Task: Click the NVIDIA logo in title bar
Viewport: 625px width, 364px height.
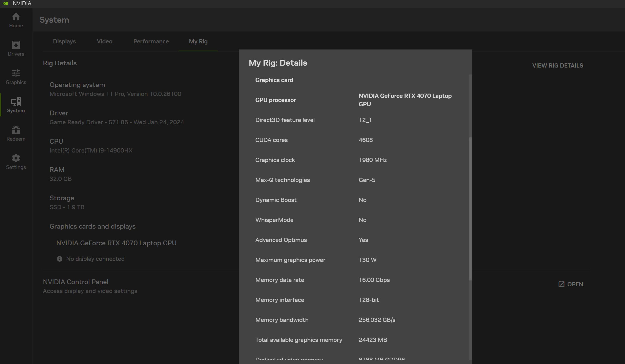Action: (5, 3)
